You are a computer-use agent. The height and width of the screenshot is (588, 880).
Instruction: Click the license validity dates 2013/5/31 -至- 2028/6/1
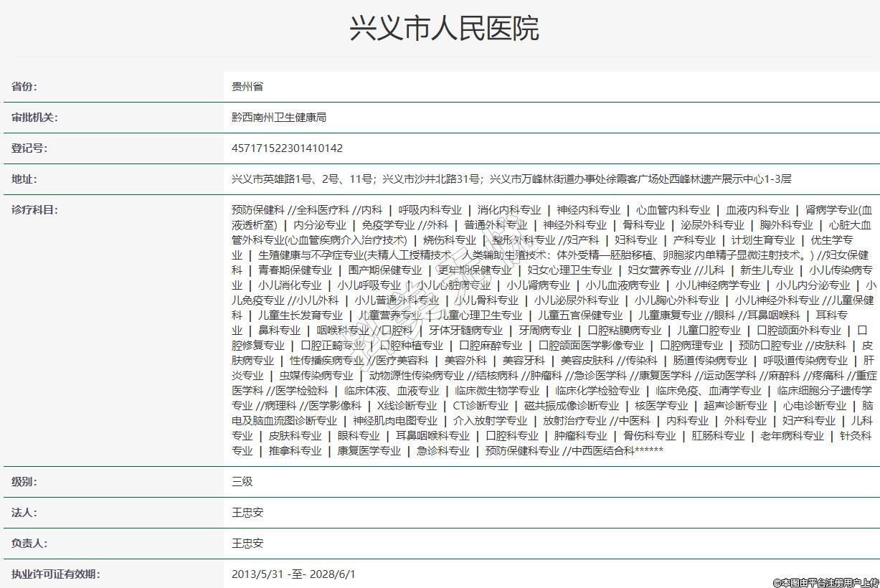(293, 574)
